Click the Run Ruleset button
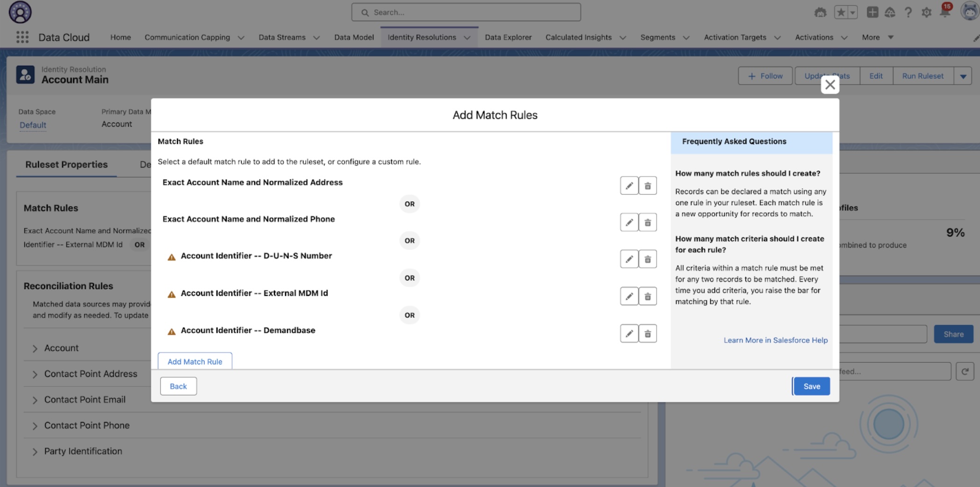The image size is (980, 487). (x=923, y=76)
